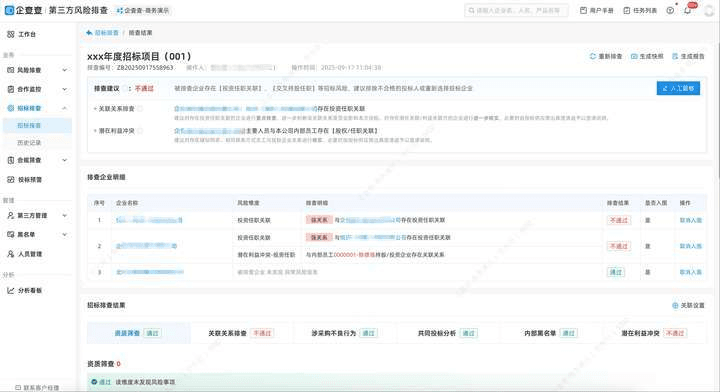Expand the 黑名单 chevron
720x392 pixels.
pyautogui.click(x=65, y=234)
